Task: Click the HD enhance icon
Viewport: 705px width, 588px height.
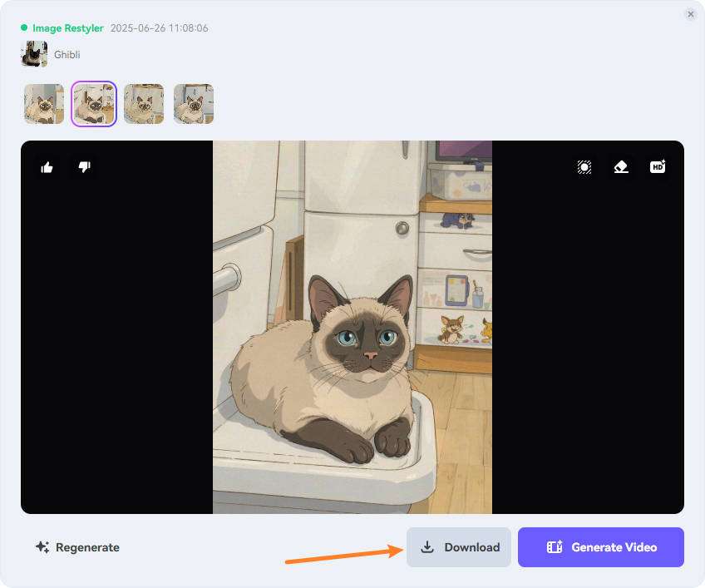Action: pos(658,167)
